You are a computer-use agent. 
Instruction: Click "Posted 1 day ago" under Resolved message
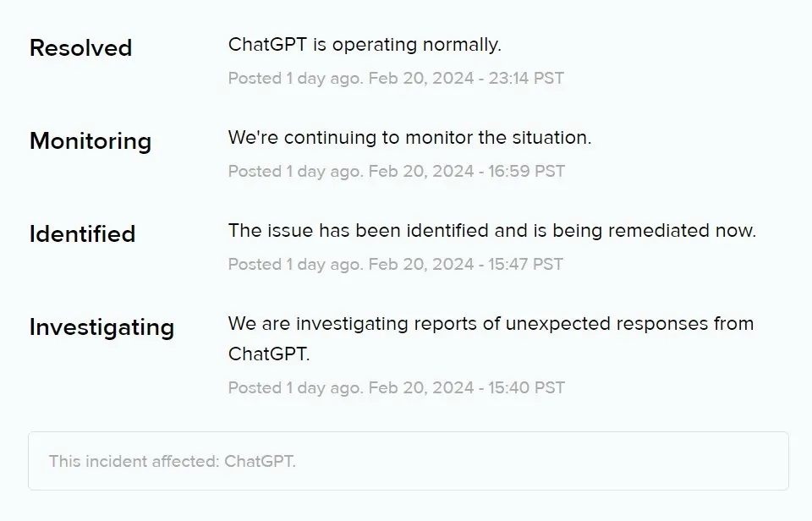[295, 79]
